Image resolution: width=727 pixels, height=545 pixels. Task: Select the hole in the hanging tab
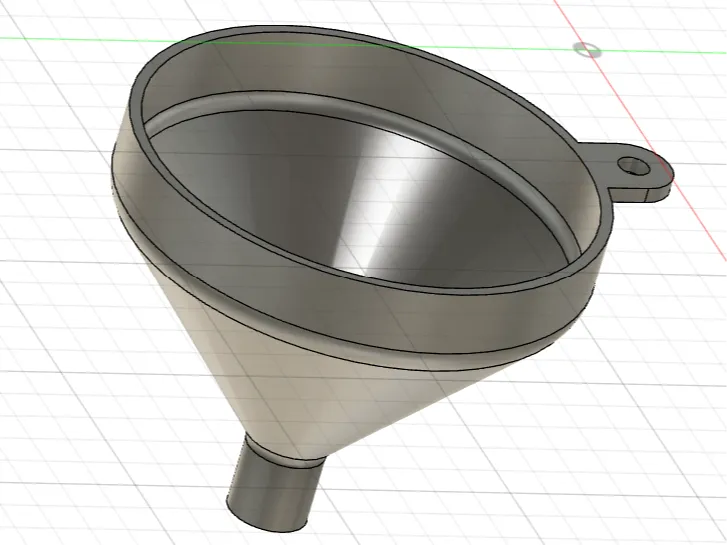[634, 166]
